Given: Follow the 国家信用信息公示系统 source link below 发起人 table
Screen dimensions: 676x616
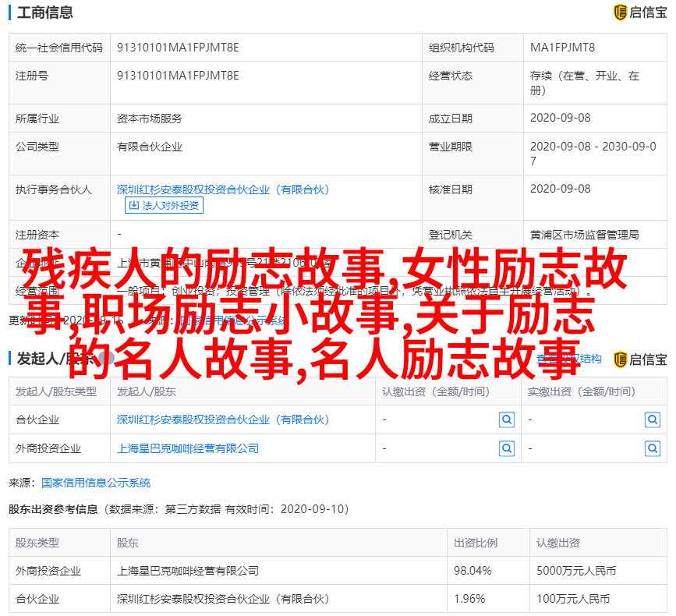Looking at the screenshot, I should click(x=96, y=483).
